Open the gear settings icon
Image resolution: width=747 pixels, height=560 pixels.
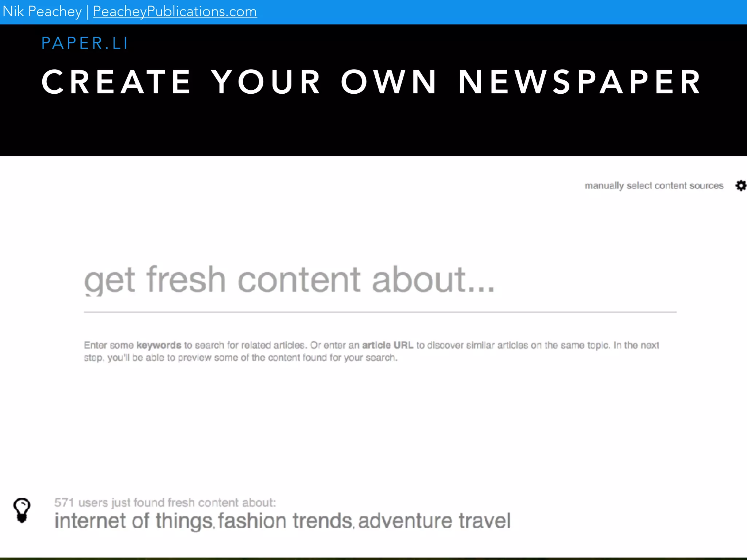740,186
